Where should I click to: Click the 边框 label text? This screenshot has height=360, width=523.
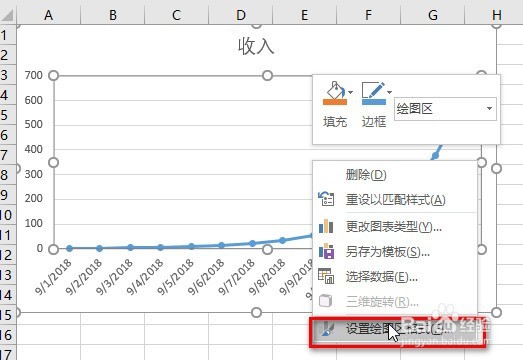click(374, 122)
